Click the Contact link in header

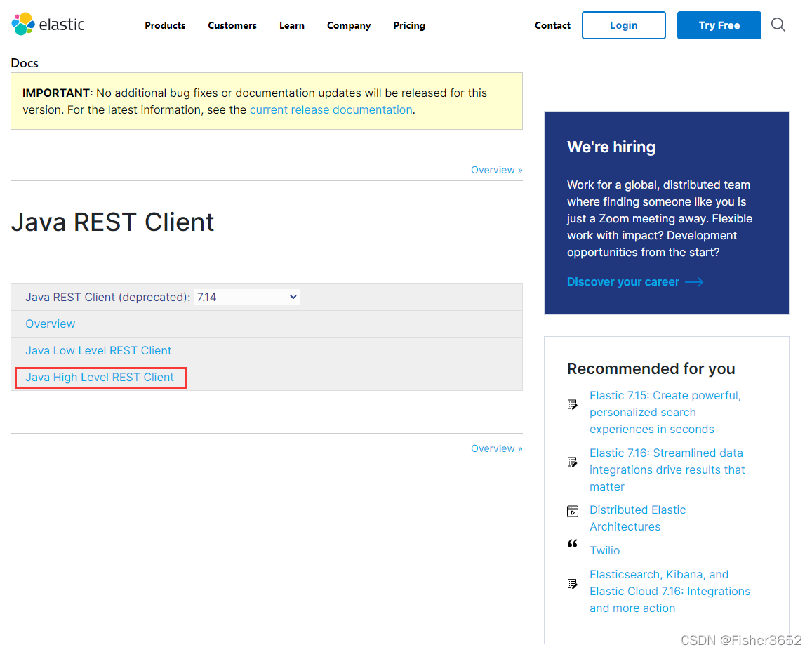tap(552, 25)
